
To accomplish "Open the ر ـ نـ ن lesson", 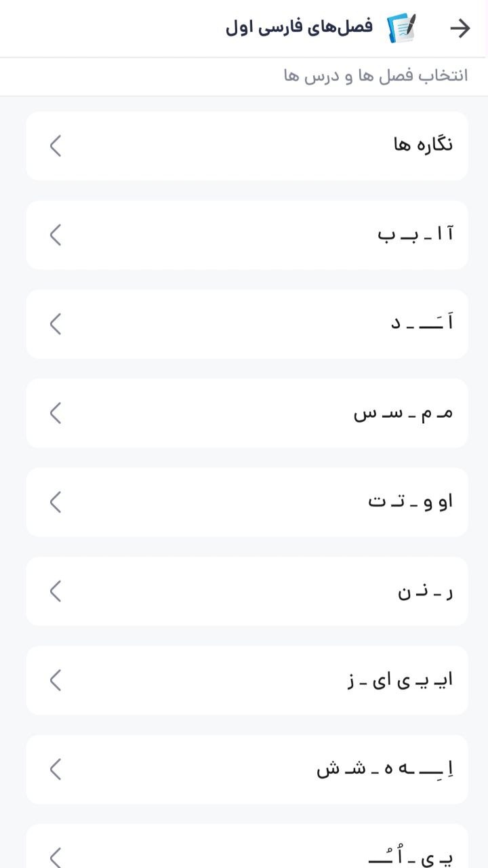I will coord(425,591).
